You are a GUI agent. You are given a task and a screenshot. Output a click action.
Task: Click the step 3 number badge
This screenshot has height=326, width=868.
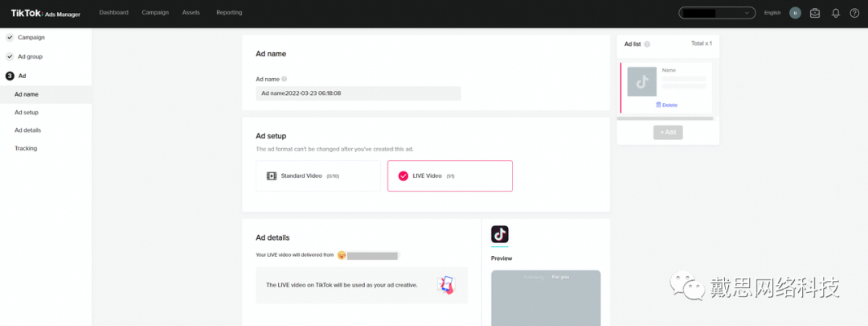coord(10,76)
